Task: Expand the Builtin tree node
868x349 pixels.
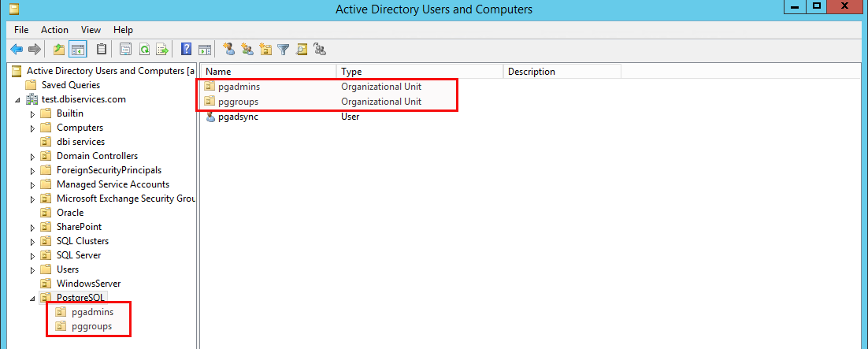Action: pos(32,114)
